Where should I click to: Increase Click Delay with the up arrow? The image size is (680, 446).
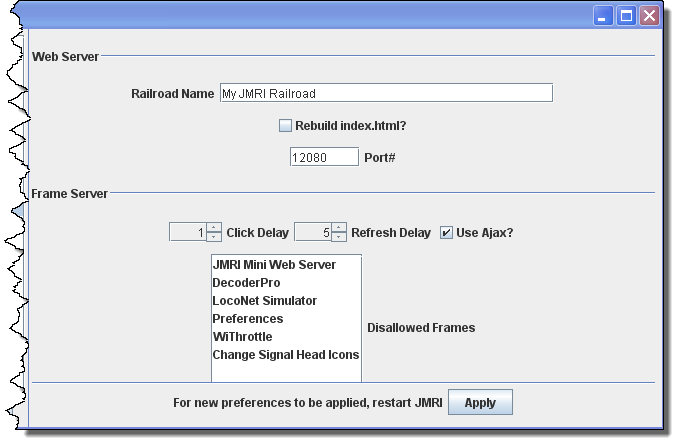tap(214, 228)
